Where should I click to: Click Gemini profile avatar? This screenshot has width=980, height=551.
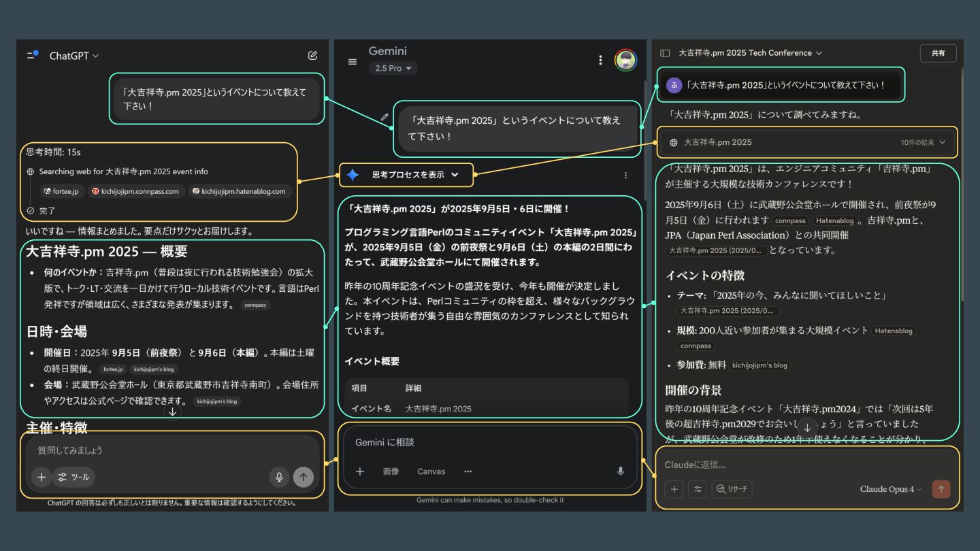(x=625, y=60)
